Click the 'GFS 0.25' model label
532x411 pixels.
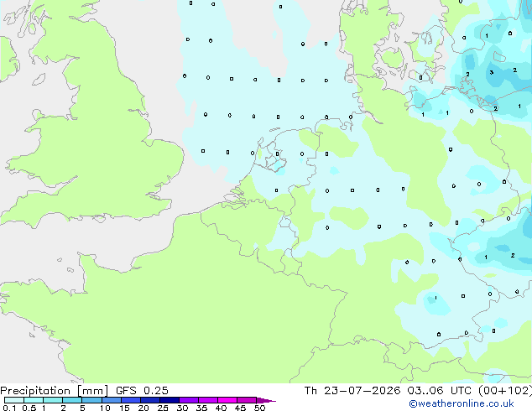[x=142, y=391]
